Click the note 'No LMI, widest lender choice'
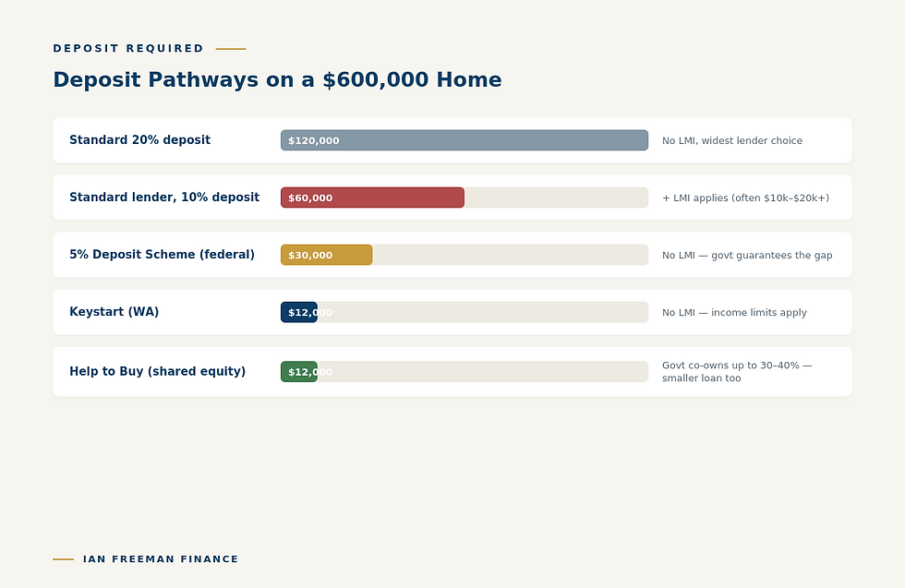Screen dimensions: 905x588 point(731,141)
